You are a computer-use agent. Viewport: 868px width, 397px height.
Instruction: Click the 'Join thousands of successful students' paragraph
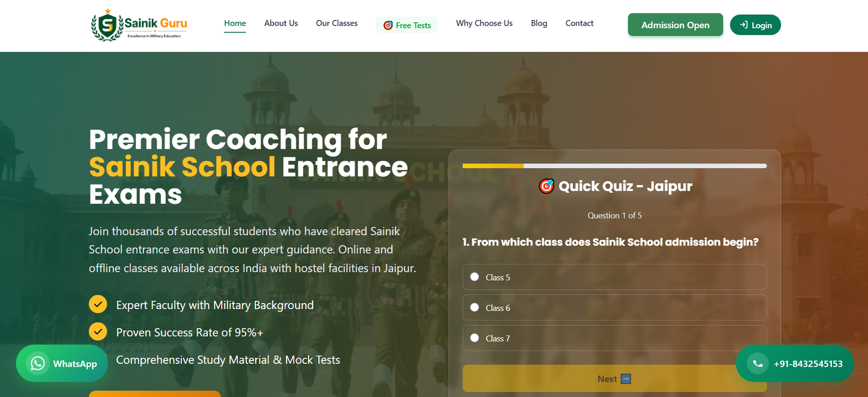pyautogui.click(x=252, y=250)
